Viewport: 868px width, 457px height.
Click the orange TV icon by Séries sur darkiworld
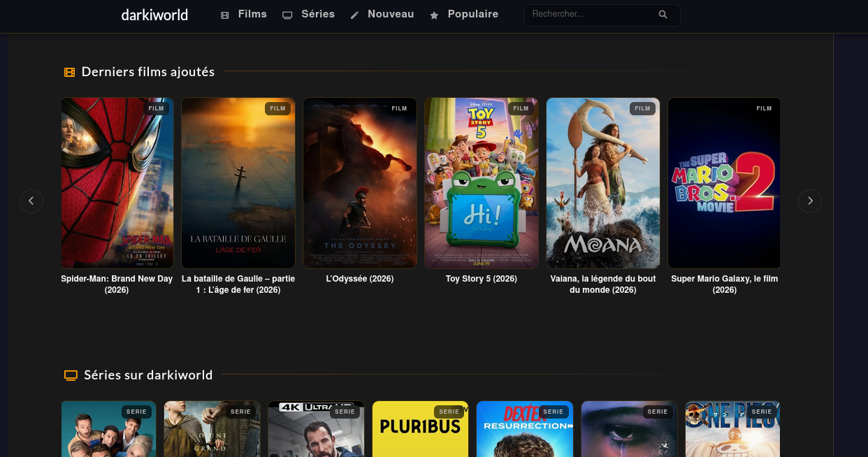pos(71,375)
